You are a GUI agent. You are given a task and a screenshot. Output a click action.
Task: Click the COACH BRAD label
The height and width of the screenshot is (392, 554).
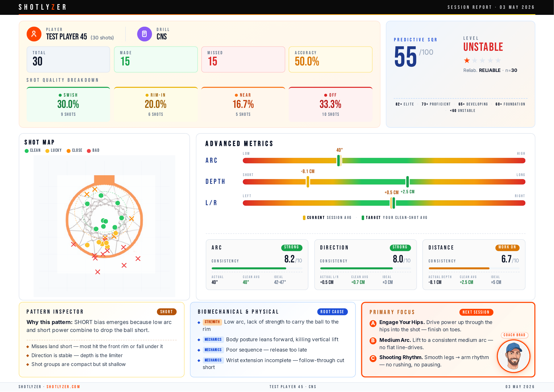514,335
